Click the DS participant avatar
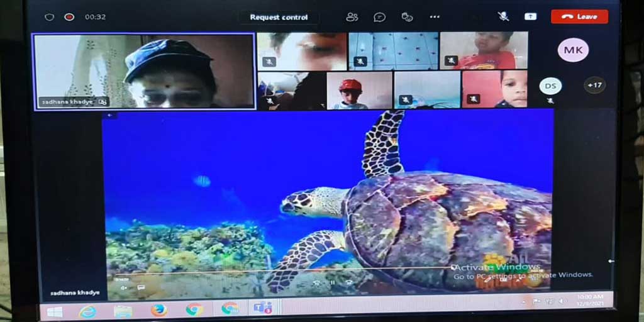 tap(550, 86)
